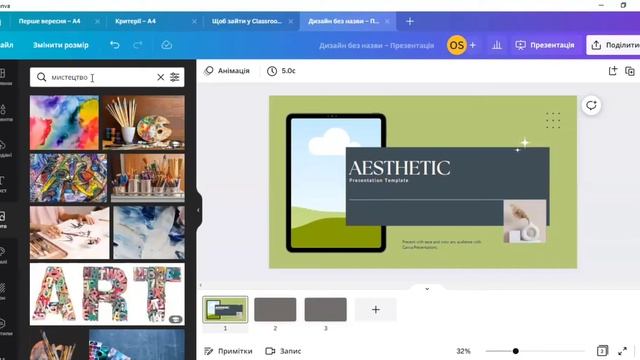
Task: Click the cloud save status icon
Action: click(167, 45)
